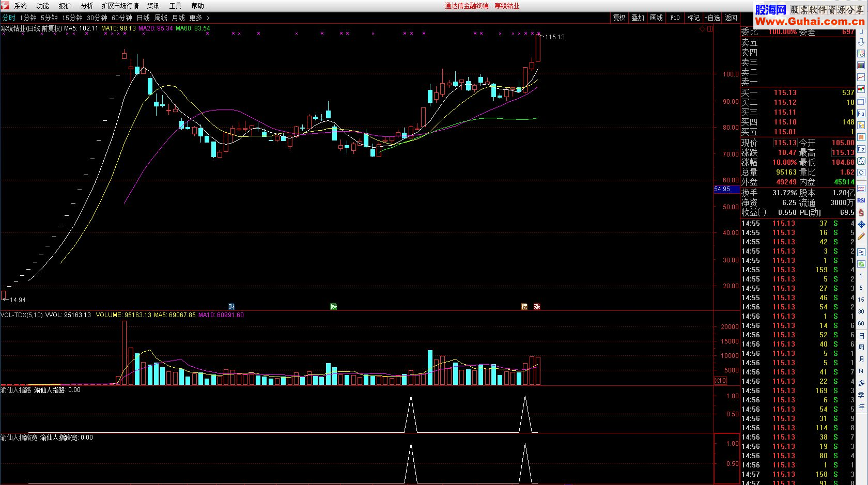868x485 pixels.
Task: Select 日 daily period in sidebar
Action: pos(861,336)
